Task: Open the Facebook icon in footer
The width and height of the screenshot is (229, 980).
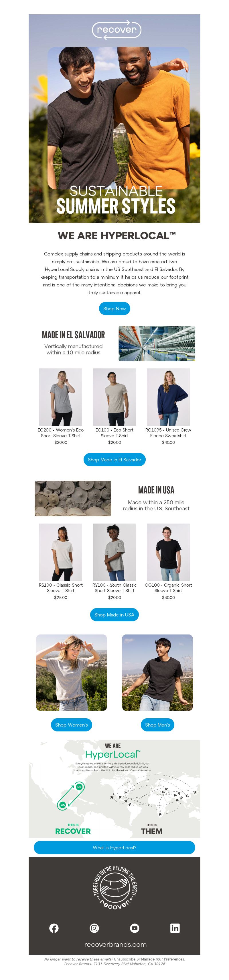Action: tap(54, 928)
